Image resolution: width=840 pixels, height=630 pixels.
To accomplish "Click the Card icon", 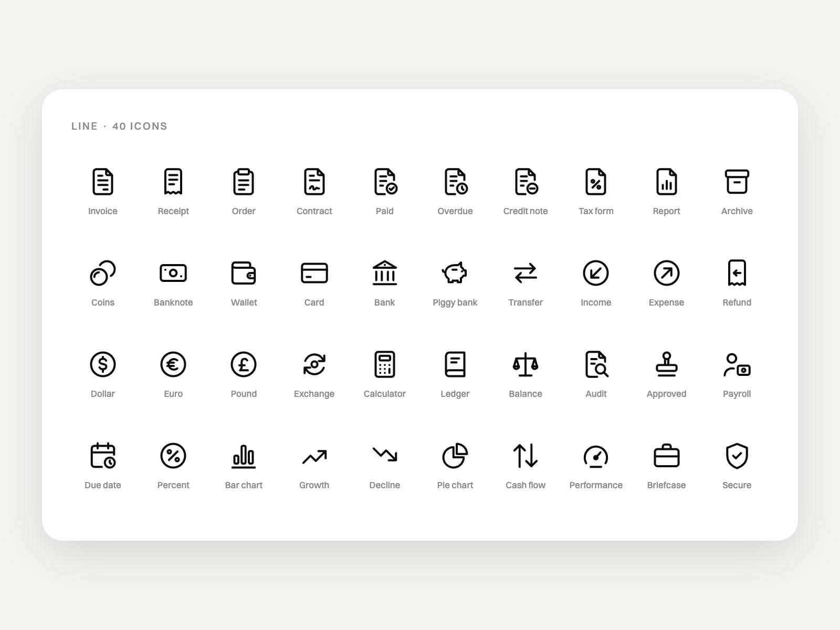I will (x=314, y=273).
